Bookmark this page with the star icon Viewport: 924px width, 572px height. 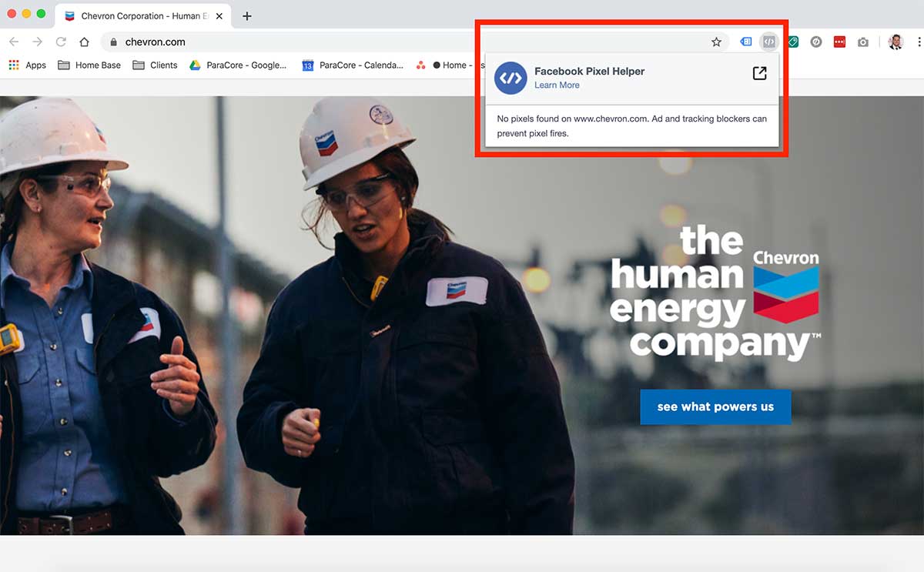(x=716, y=42)
